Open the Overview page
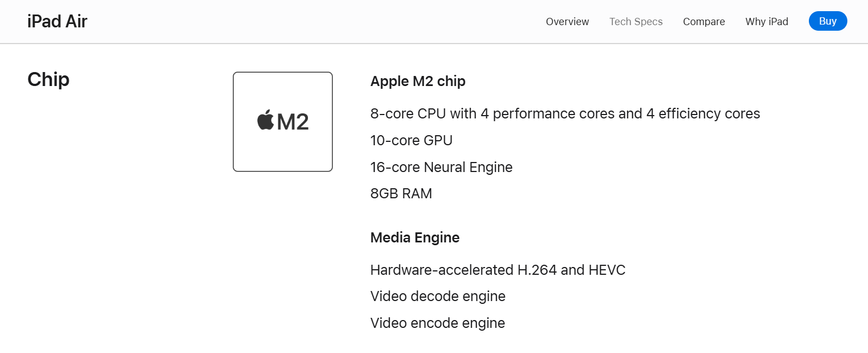 pos(567,22)
